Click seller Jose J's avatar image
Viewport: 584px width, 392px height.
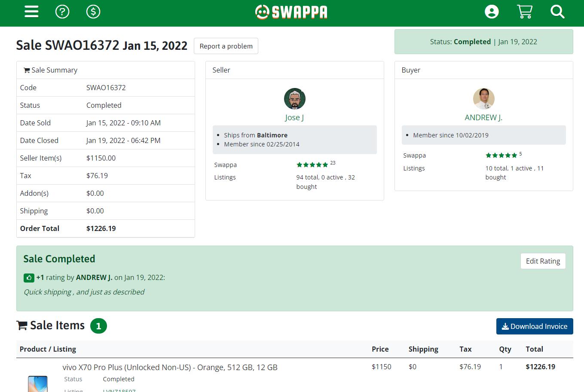[x=295, y=99]
